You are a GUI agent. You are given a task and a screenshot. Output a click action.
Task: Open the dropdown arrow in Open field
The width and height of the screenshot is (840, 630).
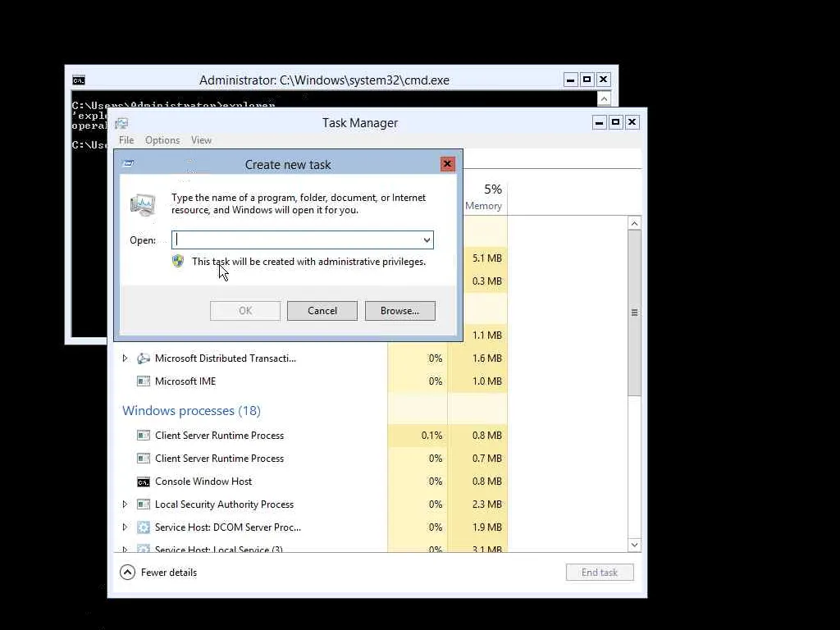pyautogui.click(x=427, y=240)
